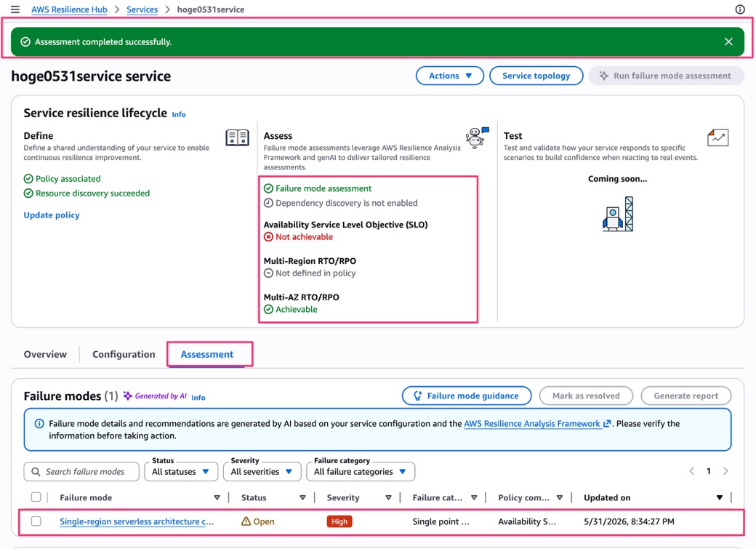Sort by the Failure cat... column arrow

[474, 497]
